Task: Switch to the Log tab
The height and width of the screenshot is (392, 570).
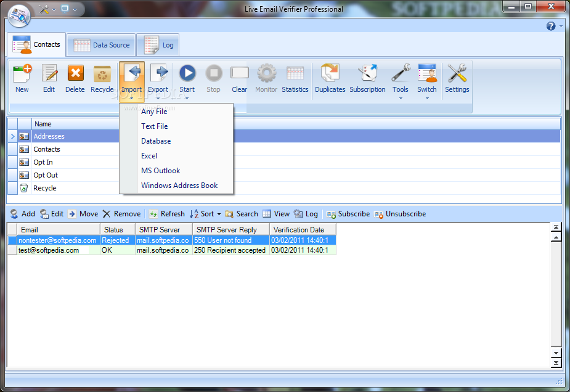Action: point(158,45)
